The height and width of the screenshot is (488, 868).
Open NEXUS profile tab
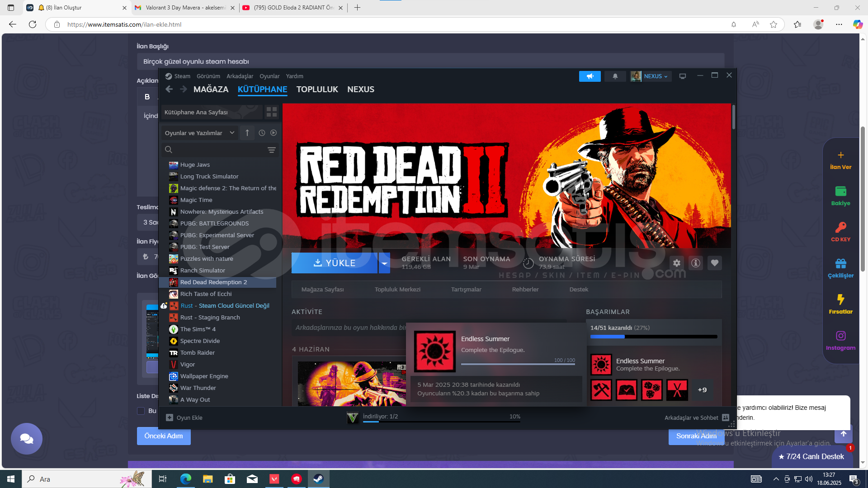(x=361, y=89)
